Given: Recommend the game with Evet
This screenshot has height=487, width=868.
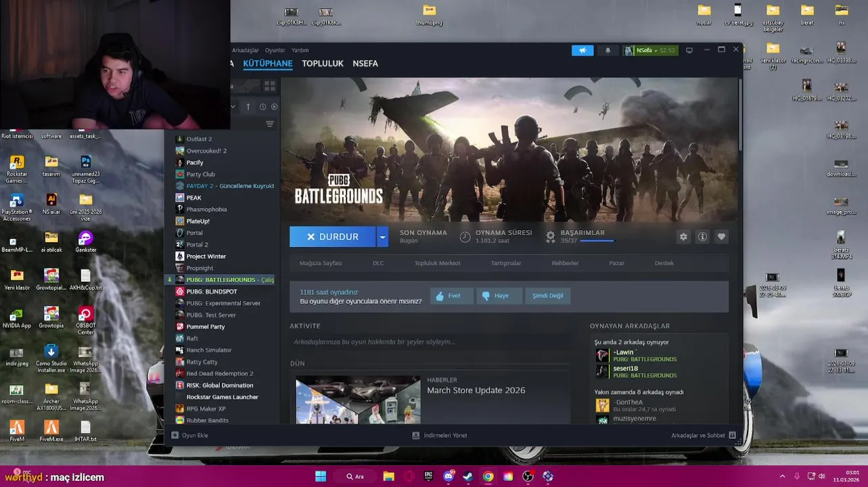Looking at the screenshot, I should click(451, 296).
